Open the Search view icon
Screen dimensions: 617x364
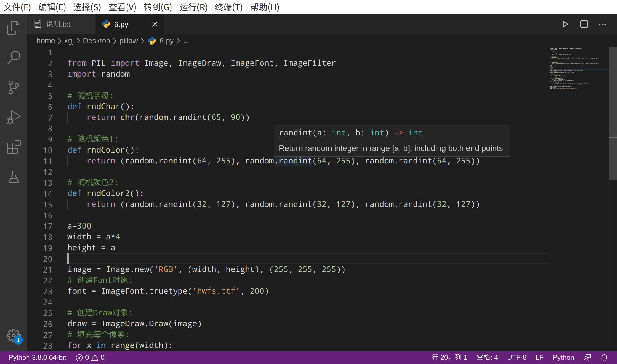click(x=13, y=57)
